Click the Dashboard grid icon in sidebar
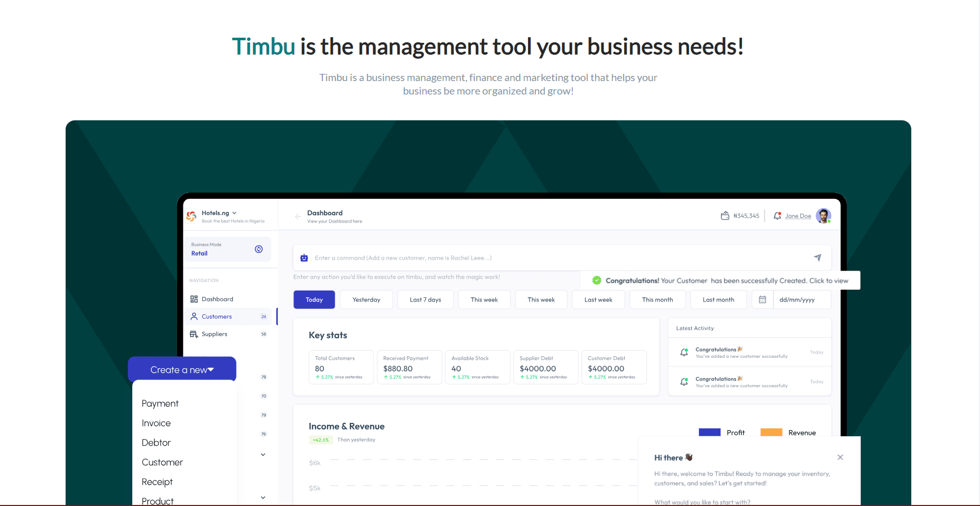Image resolution: width=980 pixels, height=506 pixels. 194,299
